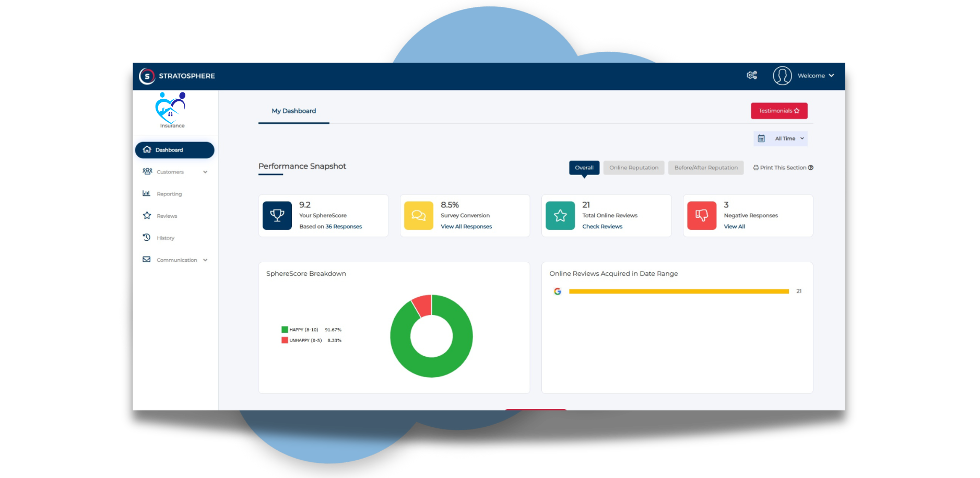Click the SphereScore trophy icon
This screenshot has width=980, height=478.
[277, 215]
